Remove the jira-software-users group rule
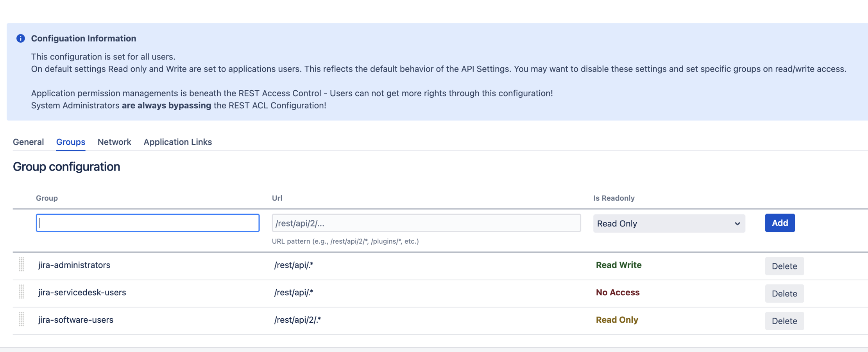 point(784,321)
